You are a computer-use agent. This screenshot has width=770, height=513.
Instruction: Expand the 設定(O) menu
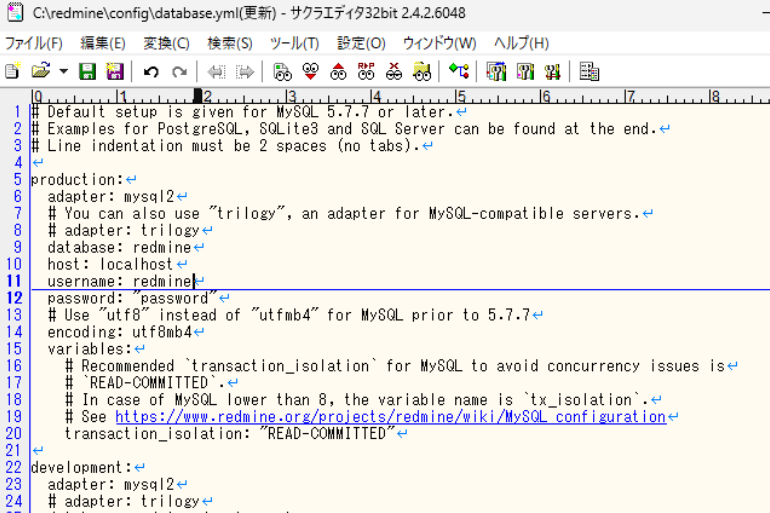pos(361,43)
